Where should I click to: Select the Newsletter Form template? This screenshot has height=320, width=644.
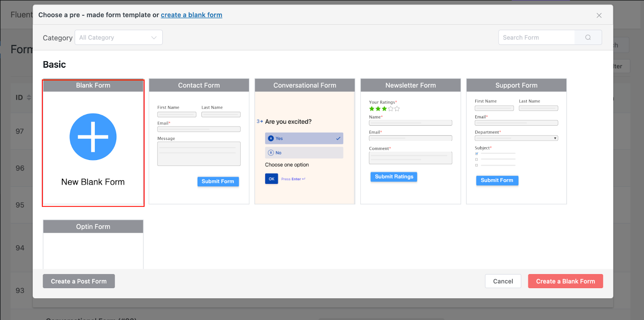point(411,141)
